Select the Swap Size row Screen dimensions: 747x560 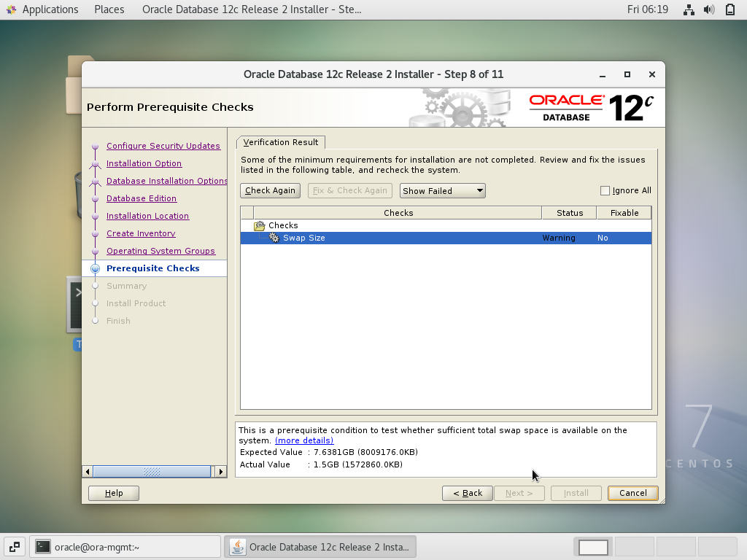[x=446, y=238]
